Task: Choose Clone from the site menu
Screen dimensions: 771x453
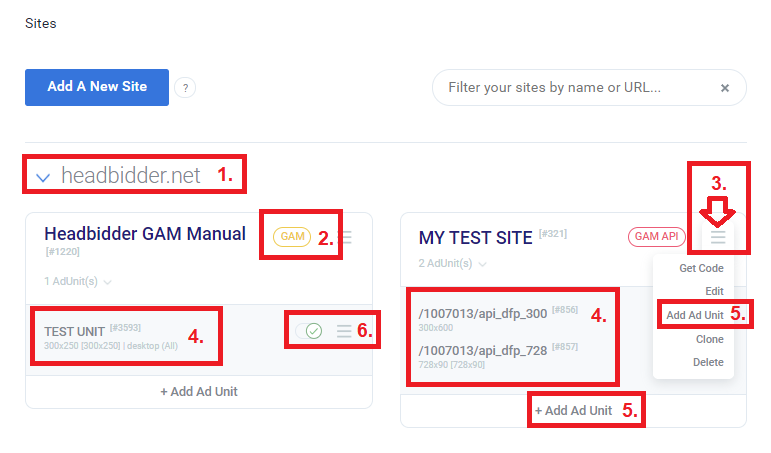Action: tap(708, 339)
